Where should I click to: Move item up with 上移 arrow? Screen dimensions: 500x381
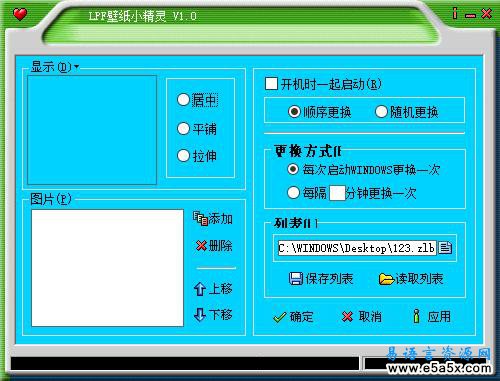pos(213,289)
